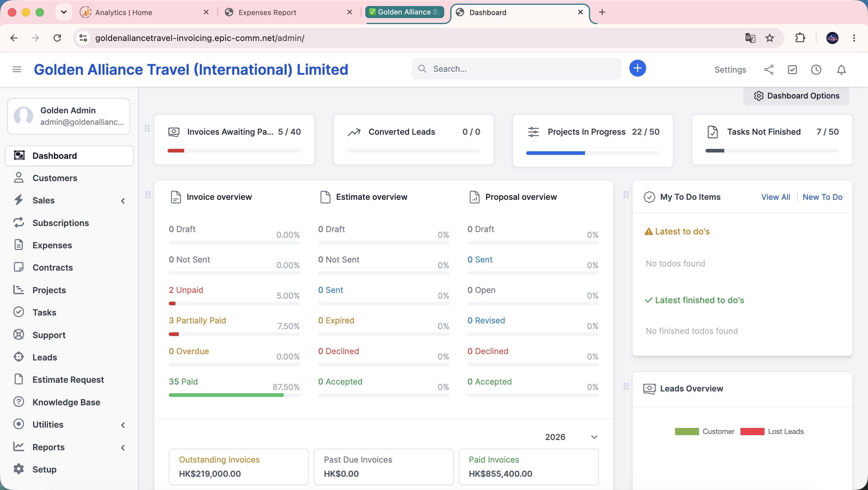868x490 pixels.
Task: Click the Search input field
Action: click(516, 69)
